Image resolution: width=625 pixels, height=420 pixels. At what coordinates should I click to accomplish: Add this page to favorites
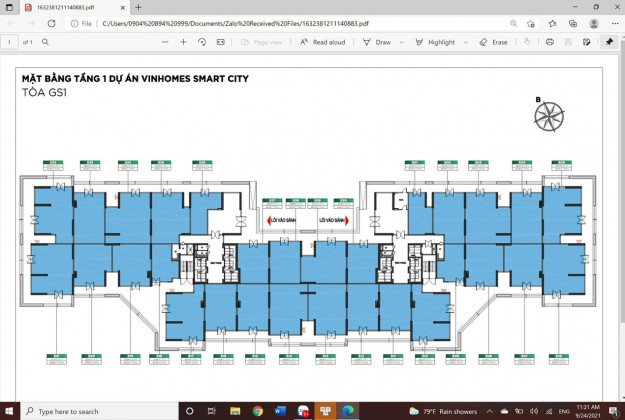[531, 24]
